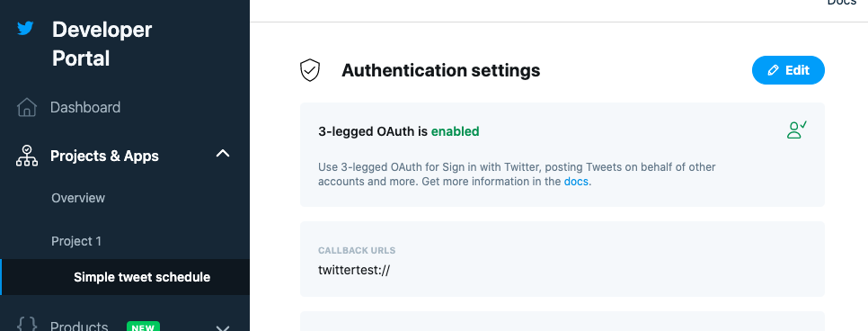The height and width of the screenshot is (331, 868).
Task: Edit the Authentication settings
Action: (788, 70)
